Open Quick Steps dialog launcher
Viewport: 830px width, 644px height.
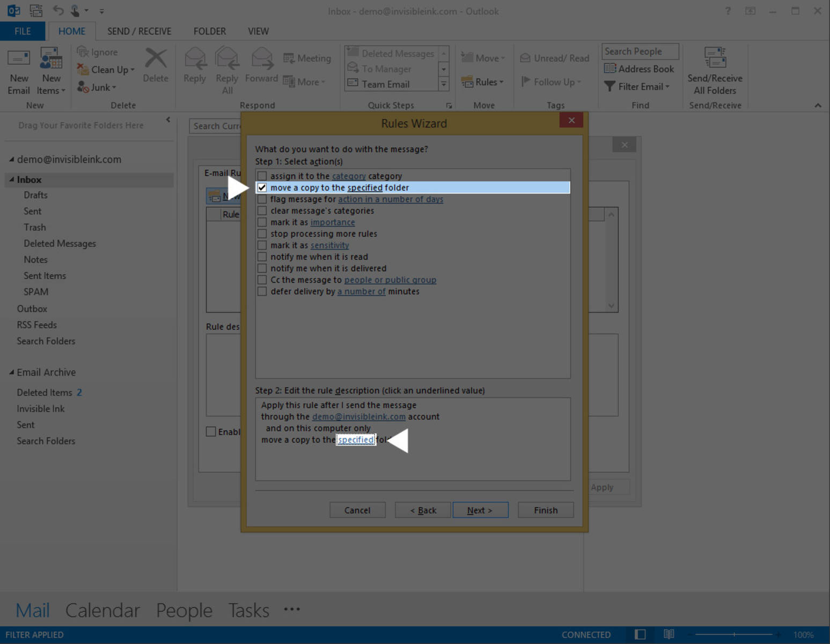[x=449, y=106]
